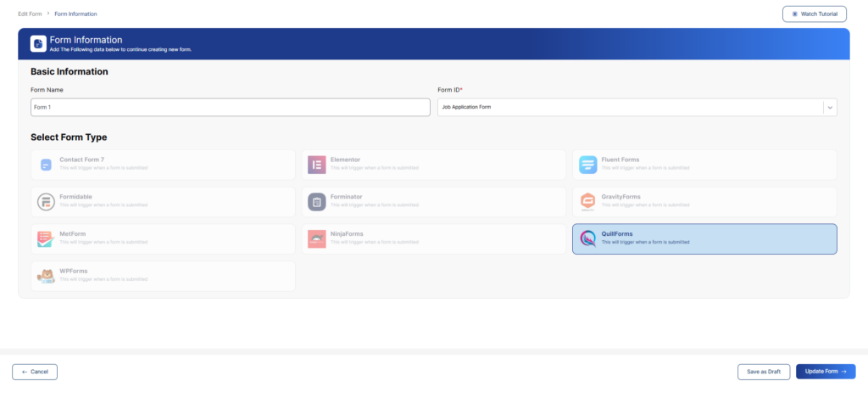This screenshot has height=398, width=868.
Task: Choose the WPForms form type option
Action: (x=163, y=277)
